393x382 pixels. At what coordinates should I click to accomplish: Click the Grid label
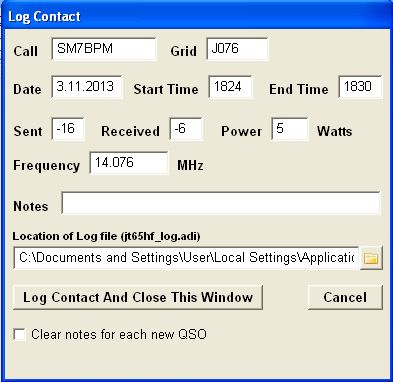click(183, 51)
